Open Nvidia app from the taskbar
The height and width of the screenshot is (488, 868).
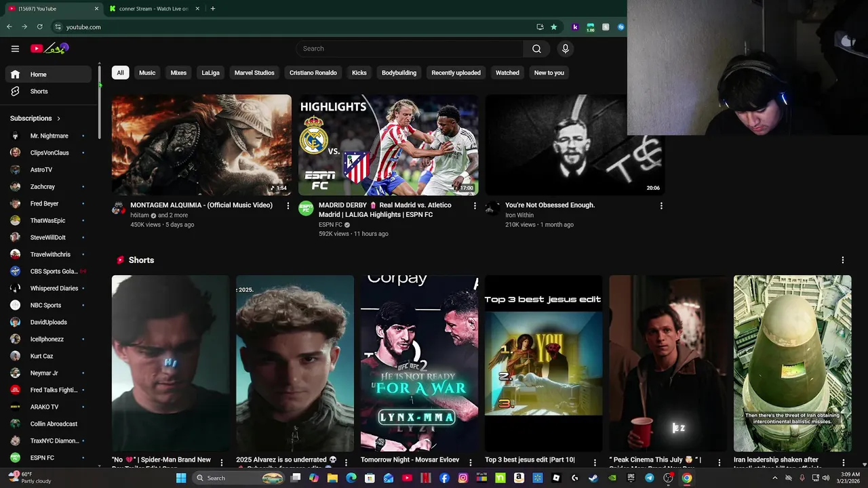click(612, 478)
